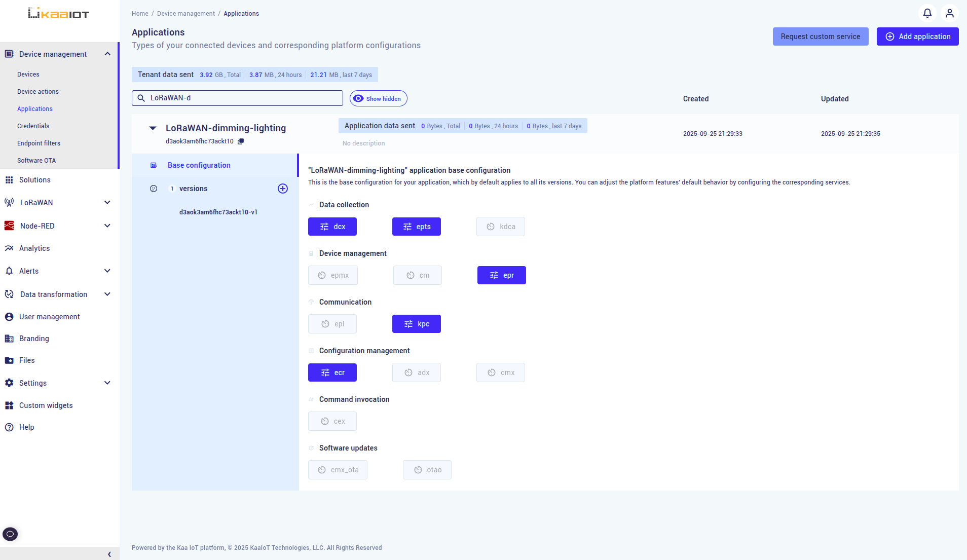
Task: Click the Add application button
Action: (917, 36)
